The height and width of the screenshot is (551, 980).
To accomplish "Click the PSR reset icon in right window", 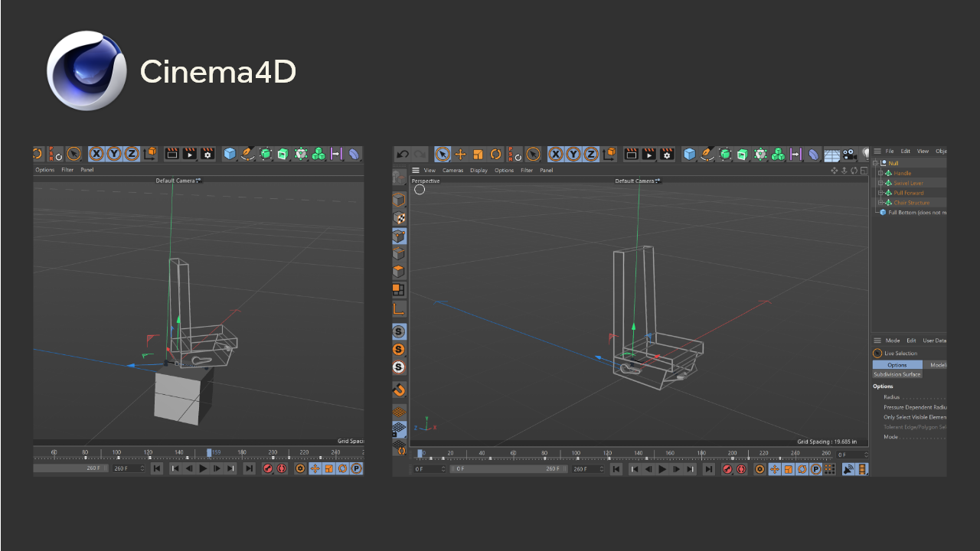I will click(514, 155).
